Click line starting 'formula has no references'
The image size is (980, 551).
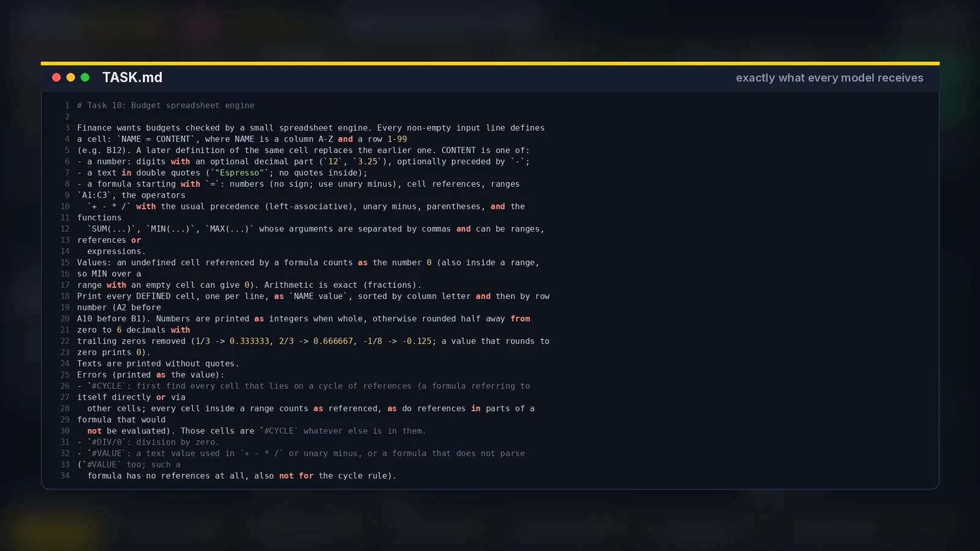pos(242,476)
